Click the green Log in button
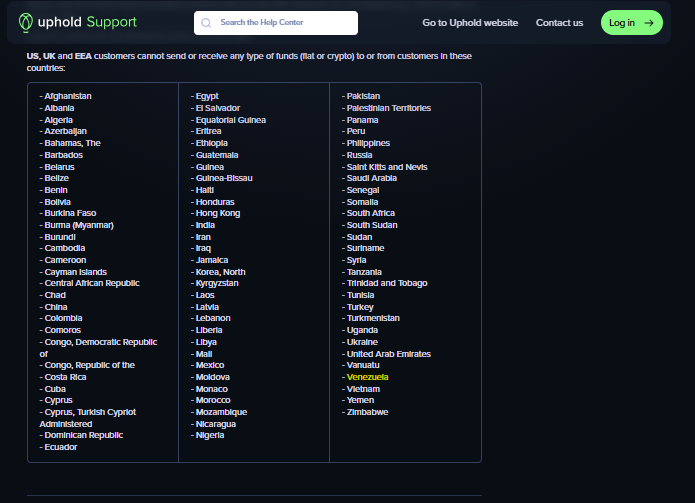Viewport: 695px width, 503px height. pos(632,23)
